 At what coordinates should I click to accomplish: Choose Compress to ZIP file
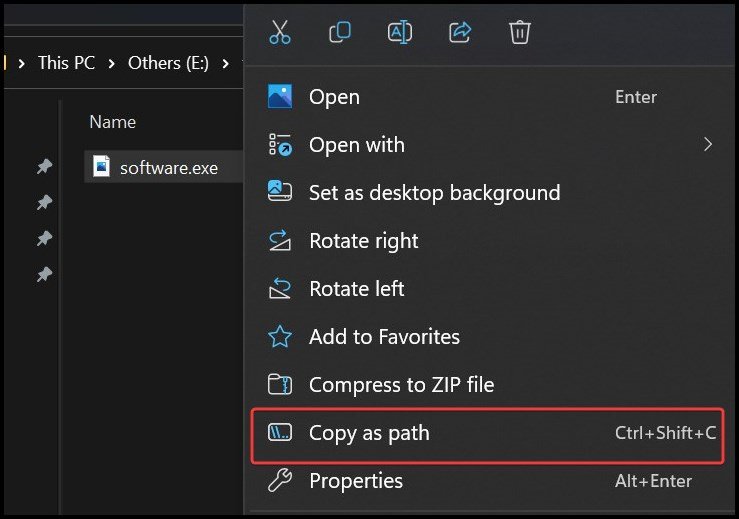[x=401, y=385]
